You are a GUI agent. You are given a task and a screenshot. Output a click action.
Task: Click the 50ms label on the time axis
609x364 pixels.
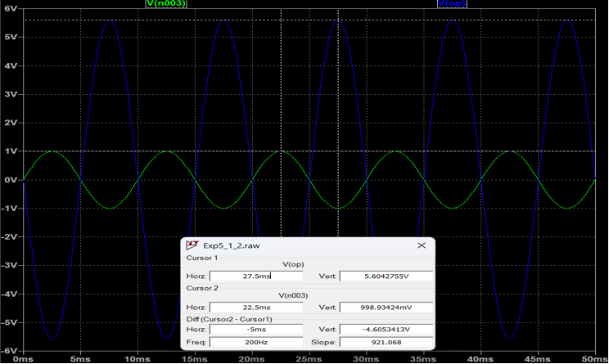(x=596, y=358)
